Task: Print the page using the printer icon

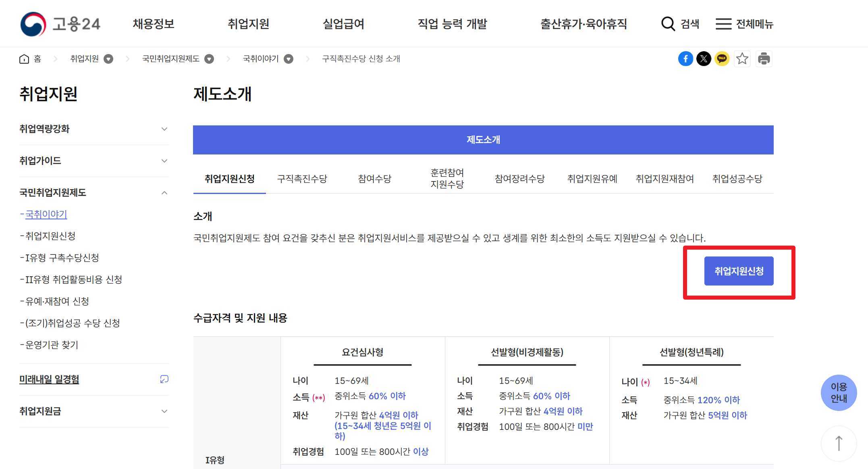Action: point(764,58)
